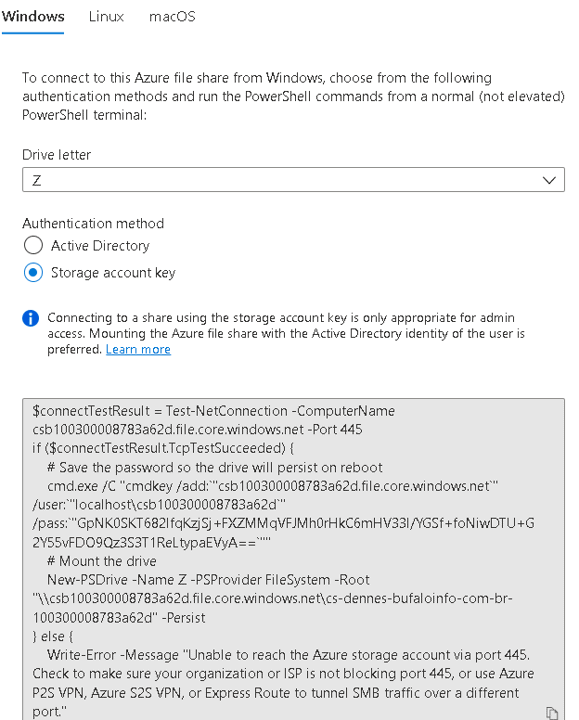This screenshot has width=579, height=720.
Task: Click the Drive letter label
Action: [56, 155]
